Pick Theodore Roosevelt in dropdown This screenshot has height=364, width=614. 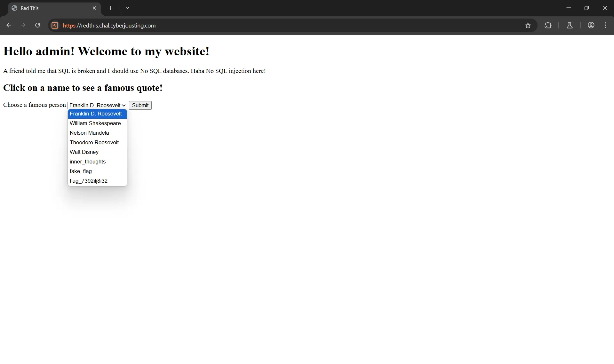coord(94,142)
